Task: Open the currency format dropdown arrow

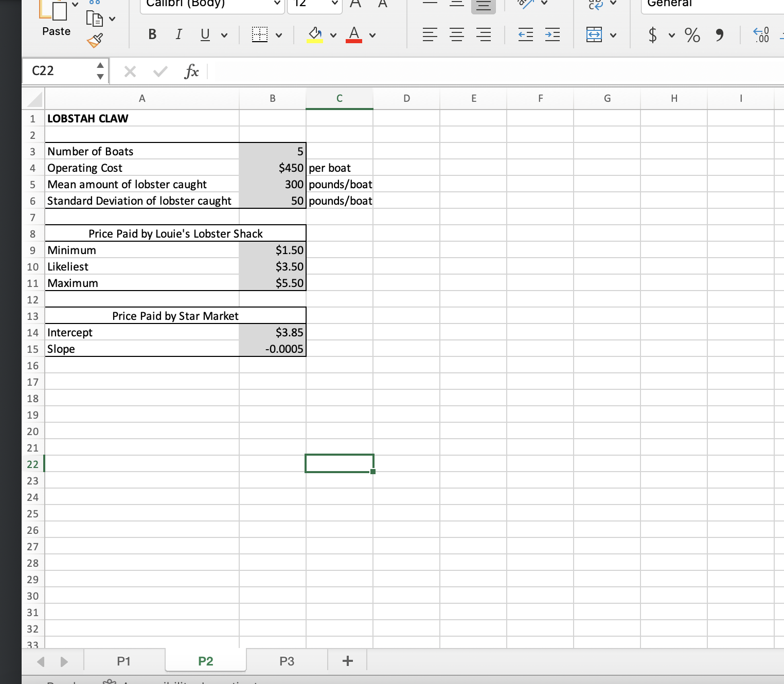Action: [672, 35]
